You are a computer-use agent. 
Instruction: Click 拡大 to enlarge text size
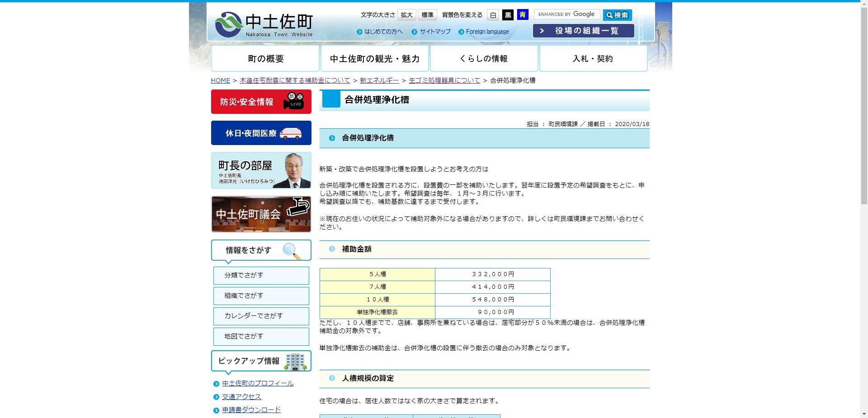406,14
